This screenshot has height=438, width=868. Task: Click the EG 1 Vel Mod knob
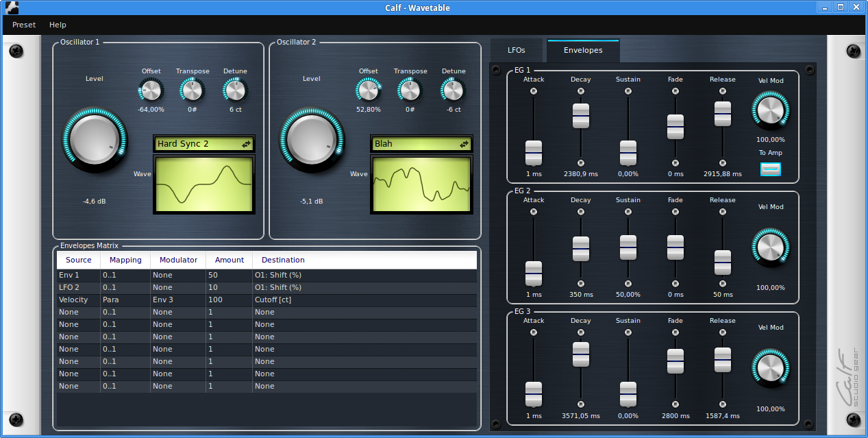[771, 110]
